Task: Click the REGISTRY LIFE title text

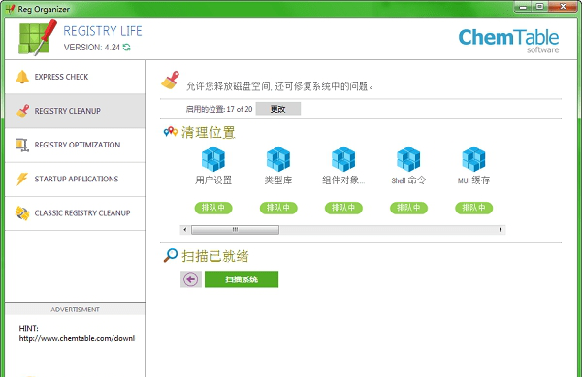Action: (103, 31)
